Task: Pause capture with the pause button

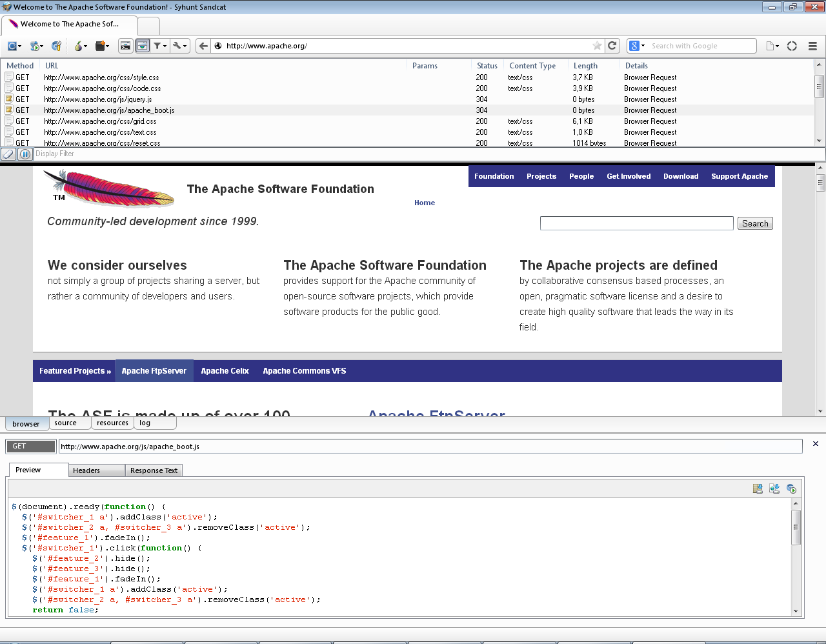Action: click(25, 154)
